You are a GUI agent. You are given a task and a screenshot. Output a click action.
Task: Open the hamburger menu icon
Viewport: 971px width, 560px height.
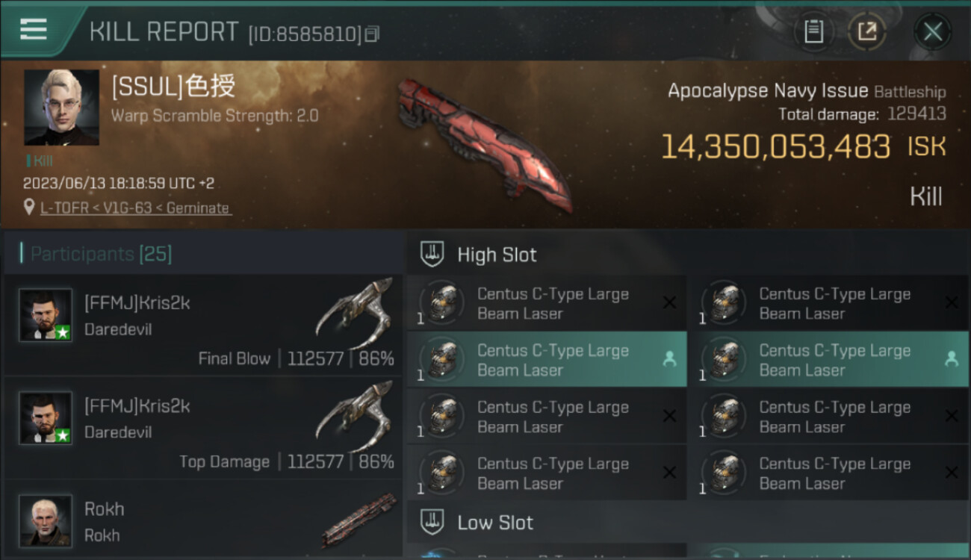coord(34,29)
